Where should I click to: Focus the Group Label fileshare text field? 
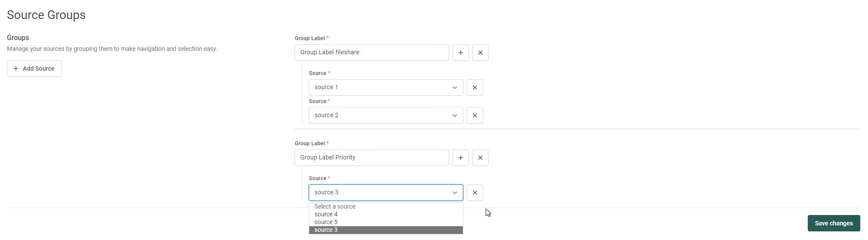point(371,53)
